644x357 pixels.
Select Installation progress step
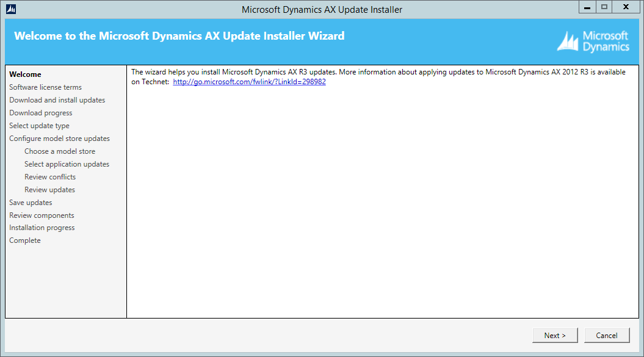42,228
